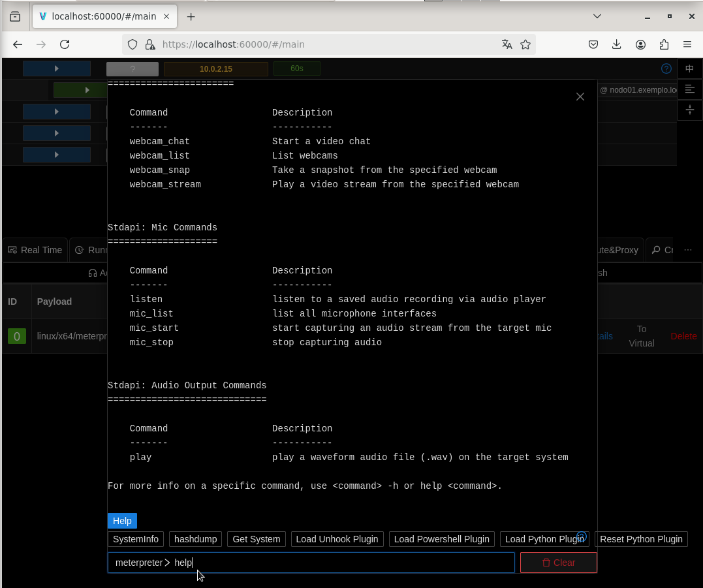Image resolution: width=703 pixels, height=588 pixels.
Task: Click the 10.0.2.15 IP tag
Action: click(x=215, y=69)
